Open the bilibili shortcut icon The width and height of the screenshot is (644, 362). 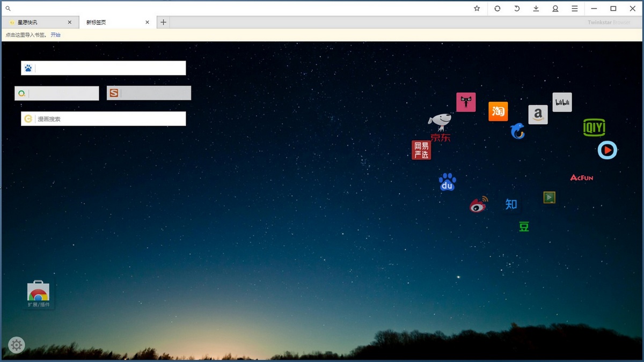click(x=562, y=102)
